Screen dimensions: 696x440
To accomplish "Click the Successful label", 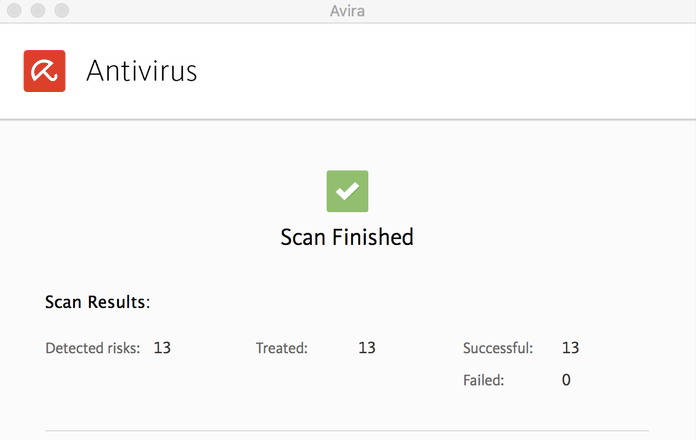I will [x=498, y=348].
